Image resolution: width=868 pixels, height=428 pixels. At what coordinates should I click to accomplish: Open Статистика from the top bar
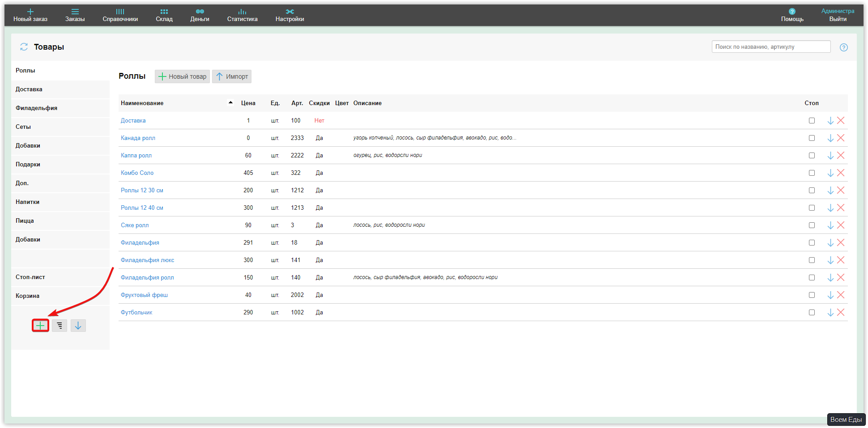(243, 15)
